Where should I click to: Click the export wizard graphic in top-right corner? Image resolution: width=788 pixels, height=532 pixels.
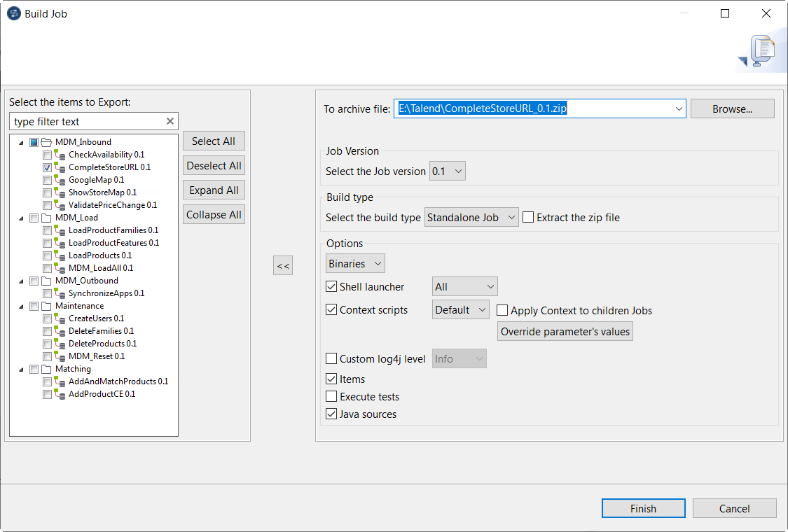(761, 50)
